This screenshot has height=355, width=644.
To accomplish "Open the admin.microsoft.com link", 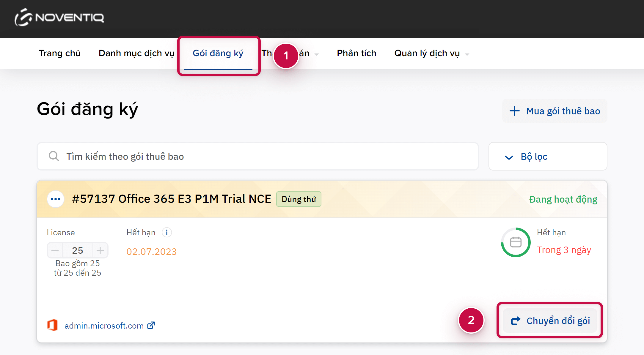I will (104, 326).
